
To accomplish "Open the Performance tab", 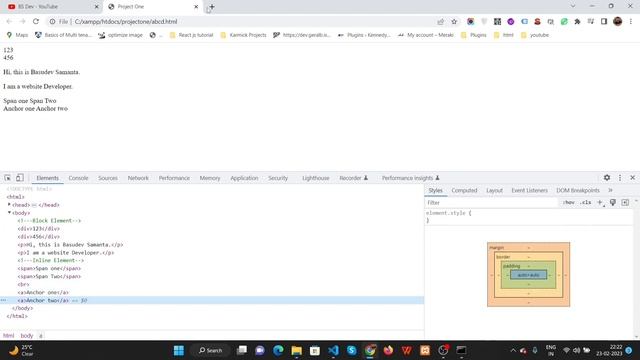I will tap(174, 178).
